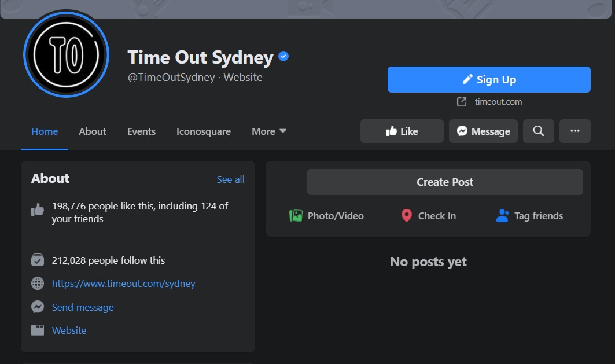Add Photo/Video to a post

[x=326, y=216]
